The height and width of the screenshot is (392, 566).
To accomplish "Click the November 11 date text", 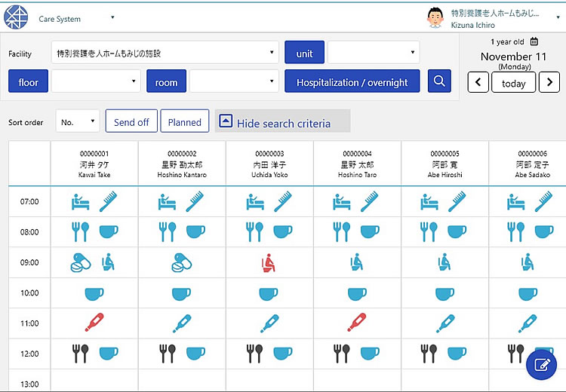I will click(x=513, y=57).
